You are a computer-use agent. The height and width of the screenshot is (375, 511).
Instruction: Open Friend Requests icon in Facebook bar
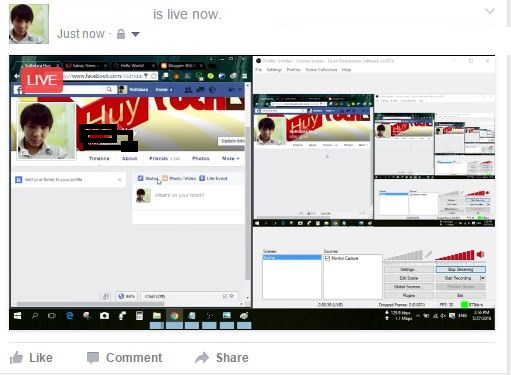[188, 90]
